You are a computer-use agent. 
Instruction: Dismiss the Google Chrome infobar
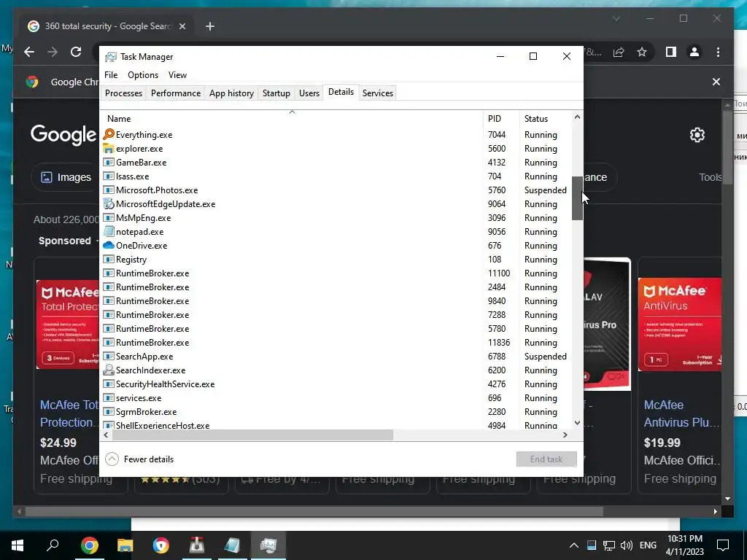coord(716,82)
